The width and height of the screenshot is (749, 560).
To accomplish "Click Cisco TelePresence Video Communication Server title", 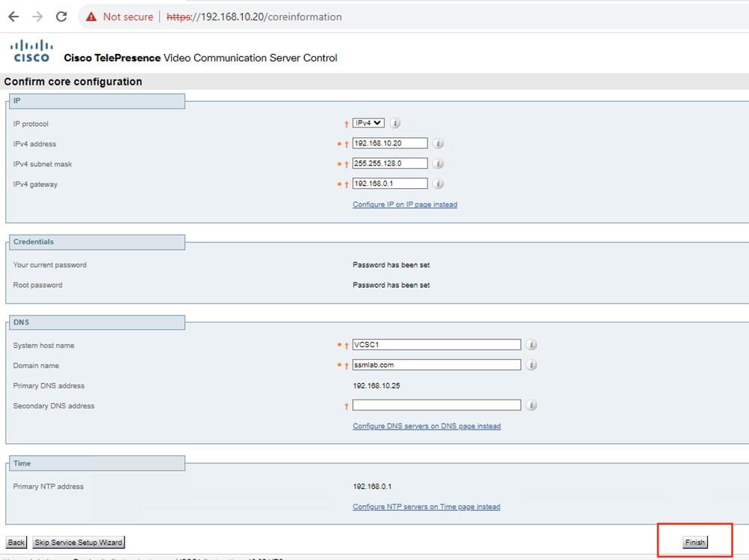I will tap(201, 58).
